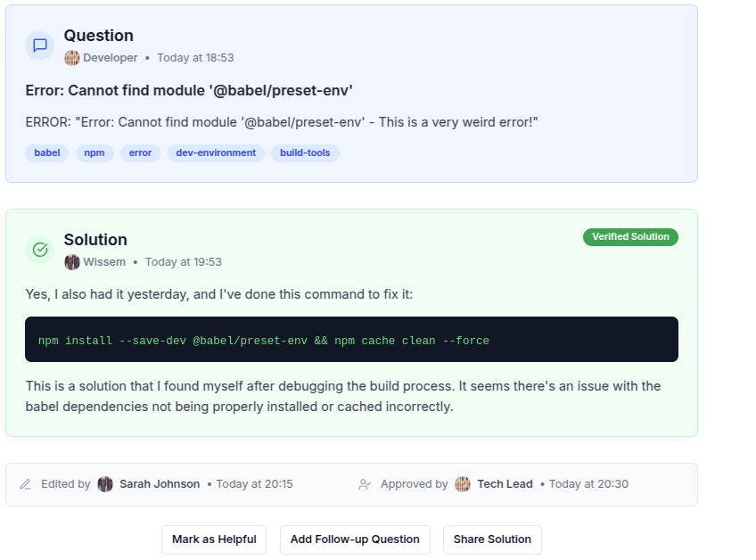Click the green solution checkmark icon
Viewport: 756px width, 560px height.
tap(39, 250)
